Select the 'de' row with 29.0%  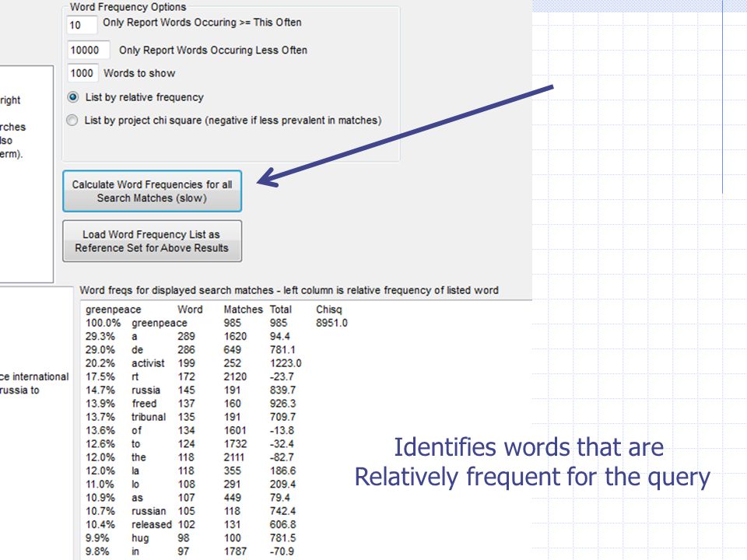coord(191,349)
